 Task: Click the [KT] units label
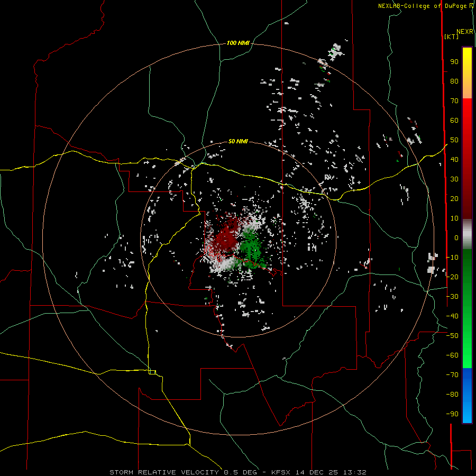[x=451, y=36]
